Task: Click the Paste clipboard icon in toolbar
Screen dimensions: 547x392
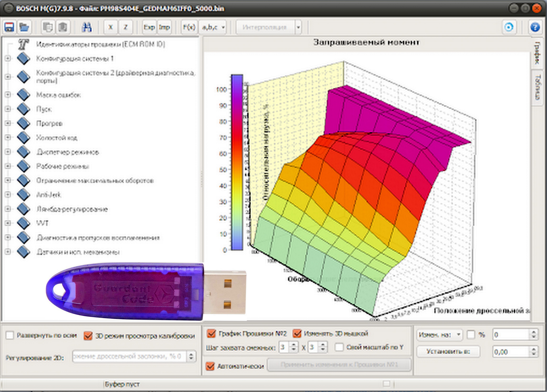Action: coord(63,27)
